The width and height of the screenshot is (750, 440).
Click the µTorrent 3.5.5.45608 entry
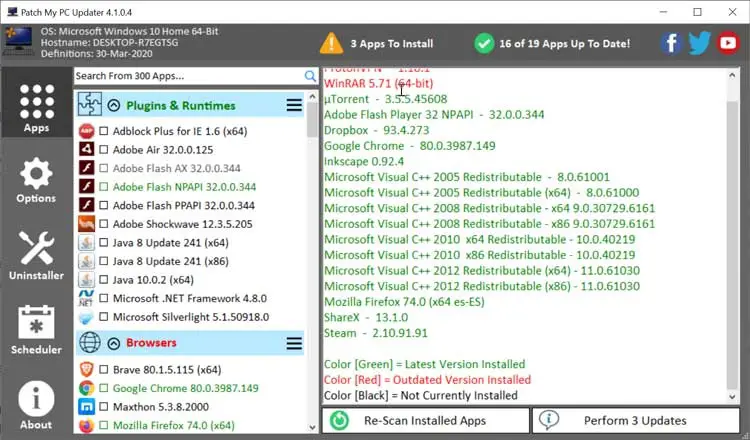386,99
